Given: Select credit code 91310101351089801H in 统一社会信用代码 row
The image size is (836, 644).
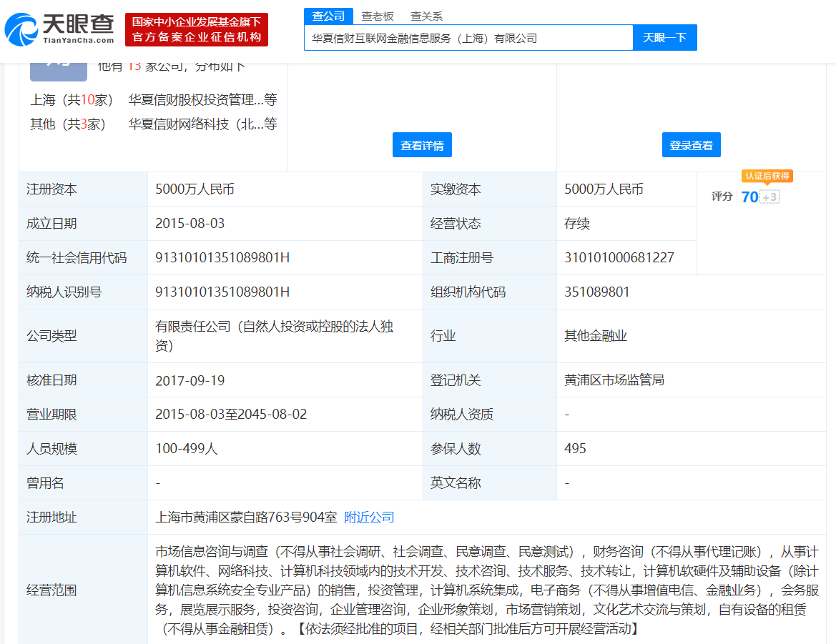Looking at the screenshot, I should (x=222, y=258).
